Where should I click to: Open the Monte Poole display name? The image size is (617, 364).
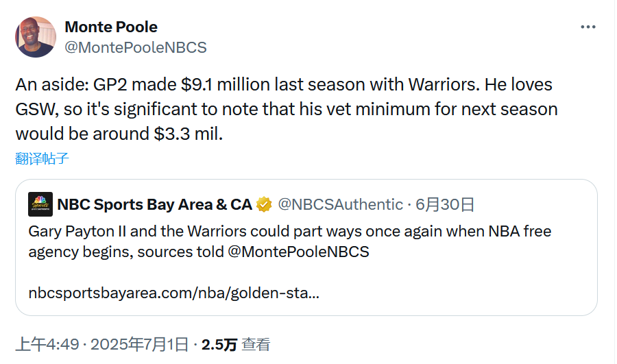coord(111,27)
